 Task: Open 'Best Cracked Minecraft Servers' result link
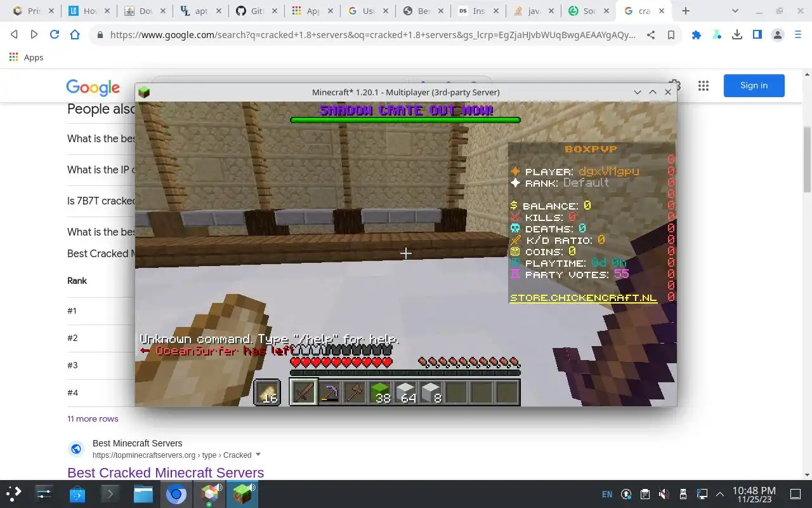pos(166,472)
